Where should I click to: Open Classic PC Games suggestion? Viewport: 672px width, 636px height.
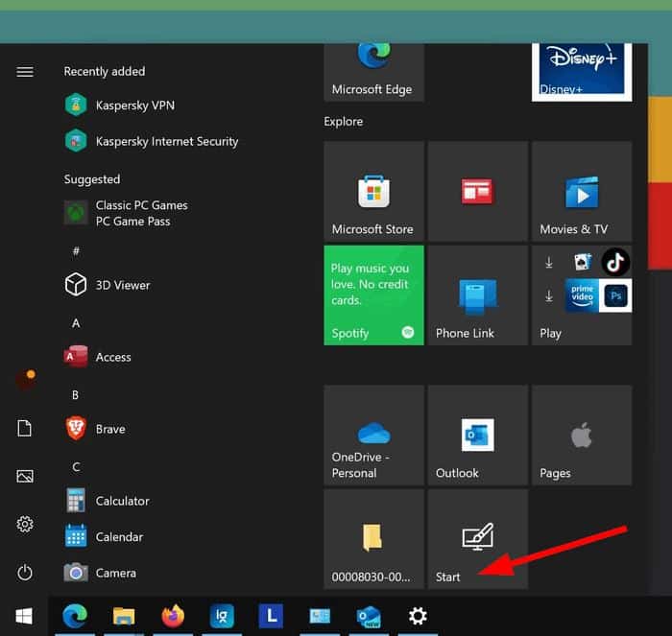(126, 213)
